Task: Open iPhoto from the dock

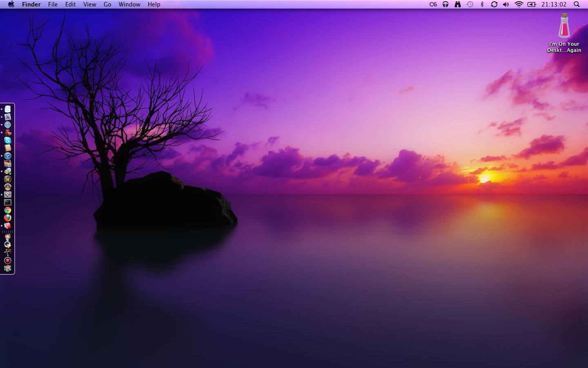Action: pos(8,164)
